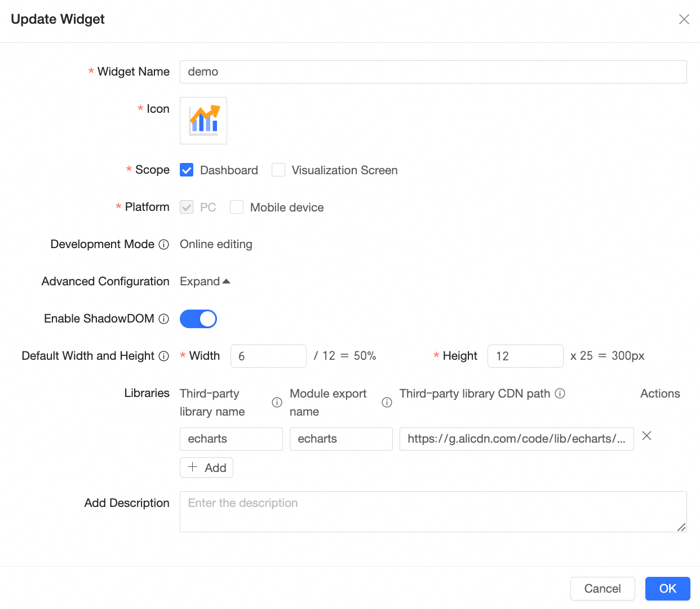Screen dimensions: 700x609
Task: Focus the Width value field
Action: 268,356
